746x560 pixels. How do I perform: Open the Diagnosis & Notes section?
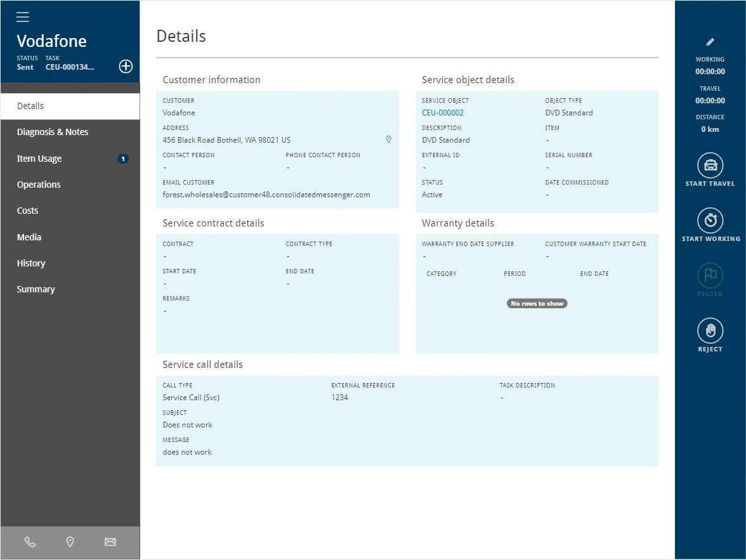[x=53, y=132]
